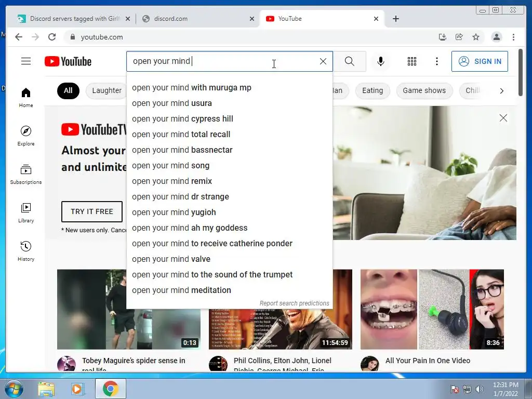Open the Phil Collins, Elton John video title
Viewport: 532px width, 399px height.
click(x=282, y=364)
